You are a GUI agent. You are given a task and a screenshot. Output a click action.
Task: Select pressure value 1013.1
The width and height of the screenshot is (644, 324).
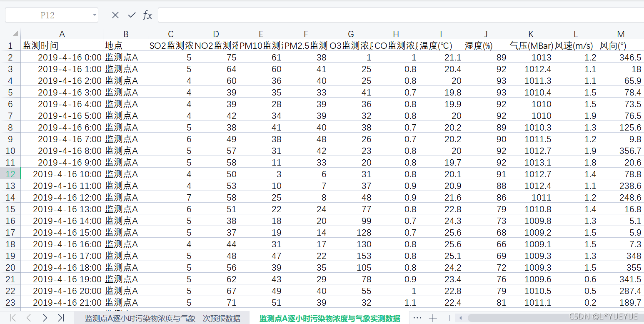click(x=531, y=162)
